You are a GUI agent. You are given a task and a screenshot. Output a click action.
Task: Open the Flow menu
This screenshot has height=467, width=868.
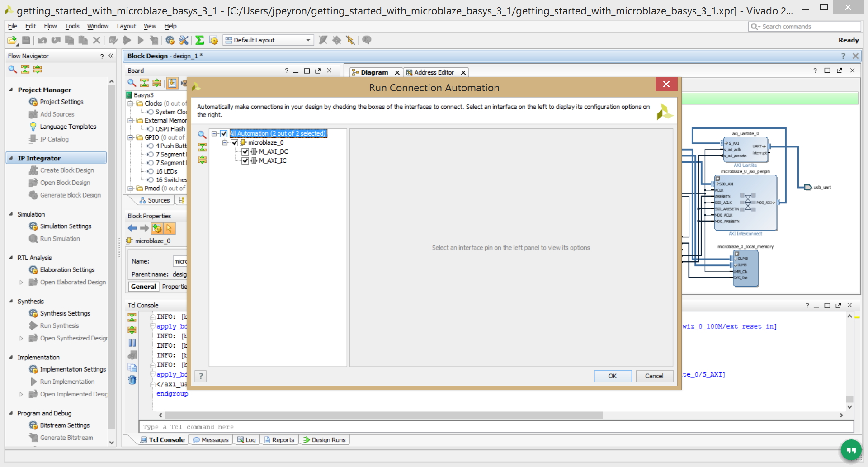point(50,26)
